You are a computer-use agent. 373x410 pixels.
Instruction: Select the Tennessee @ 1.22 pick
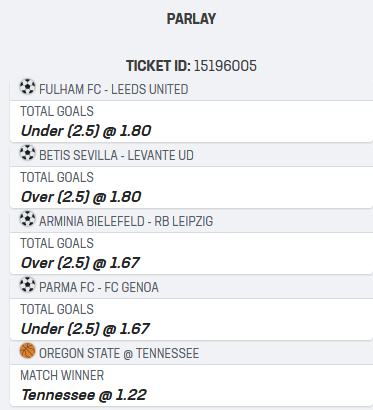click(x=84, y=395)
